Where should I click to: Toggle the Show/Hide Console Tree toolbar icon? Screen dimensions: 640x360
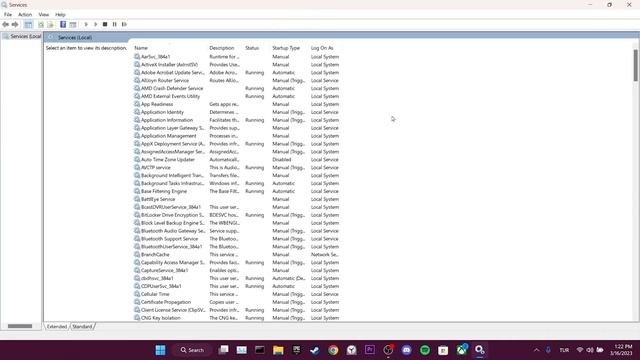(x=28, y=24)
